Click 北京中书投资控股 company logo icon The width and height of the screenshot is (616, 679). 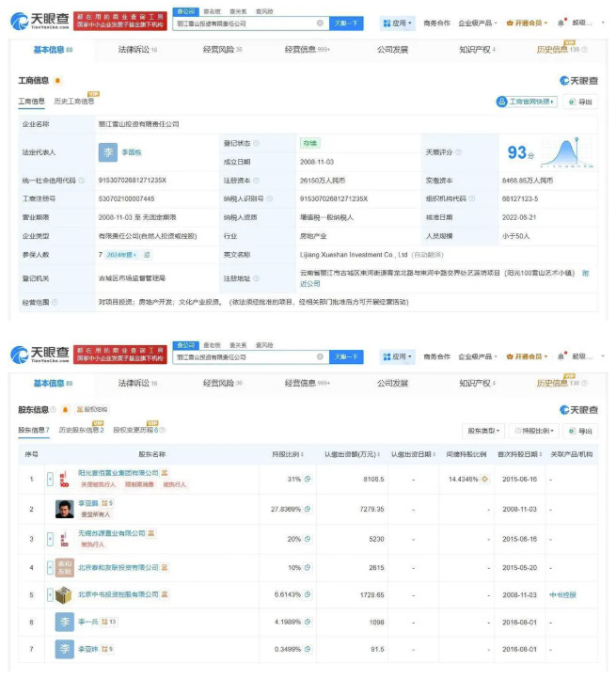tap(63, 595)
